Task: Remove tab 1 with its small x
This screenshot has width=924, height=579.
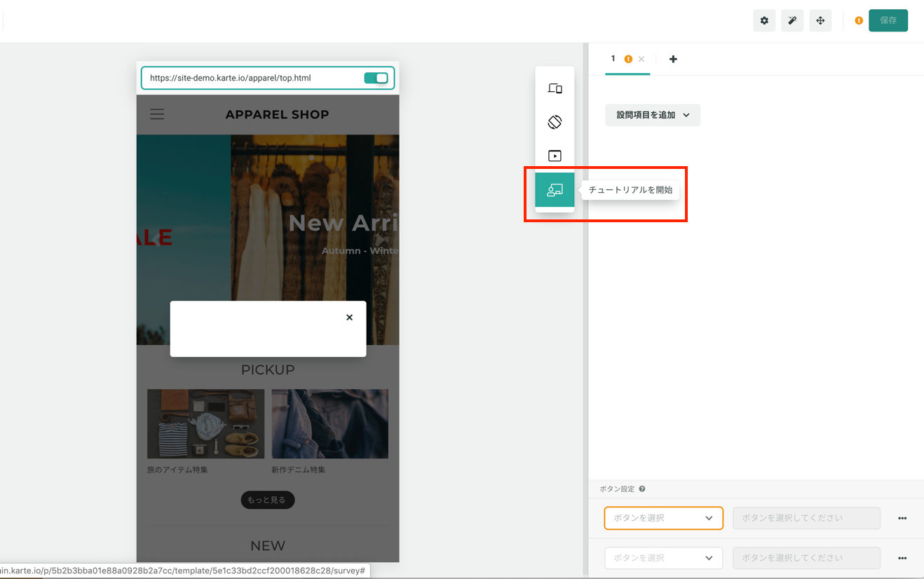Action: (x=641, y=60)
